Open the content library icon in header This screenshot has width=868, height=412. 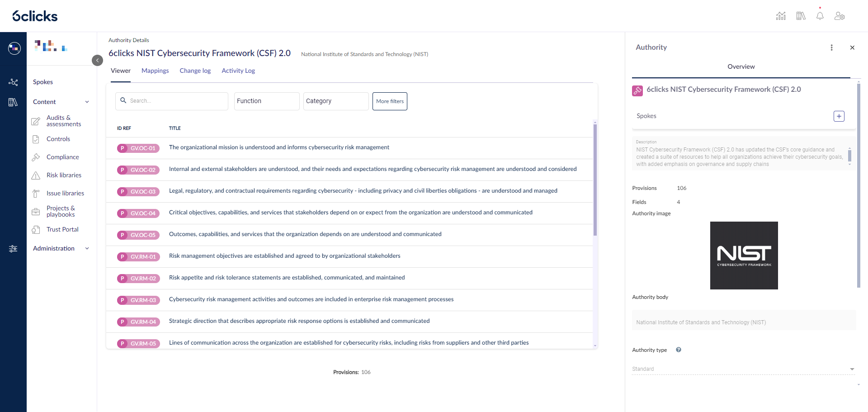[801, 16]
